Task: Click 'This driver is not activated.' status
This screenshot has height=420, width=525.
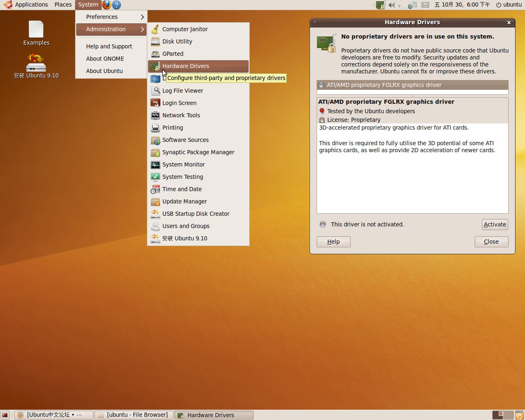Action: [x=367, y=224]
